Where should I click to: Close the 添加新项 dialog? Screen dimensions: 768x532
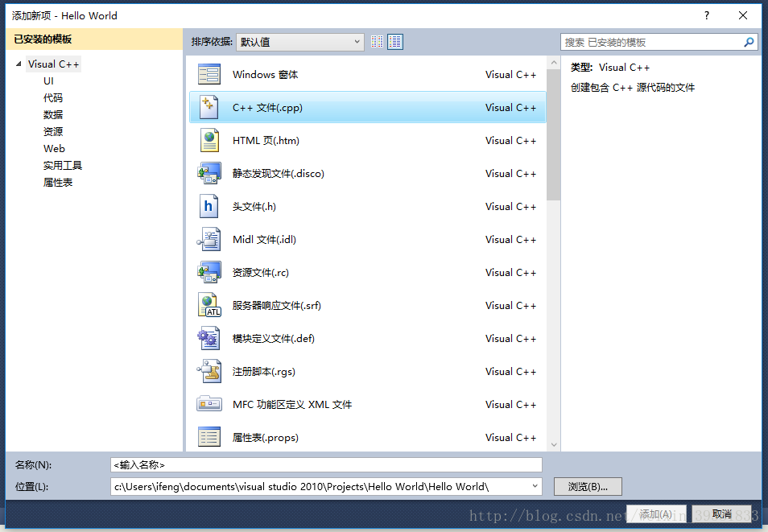[x=743, y=15]
